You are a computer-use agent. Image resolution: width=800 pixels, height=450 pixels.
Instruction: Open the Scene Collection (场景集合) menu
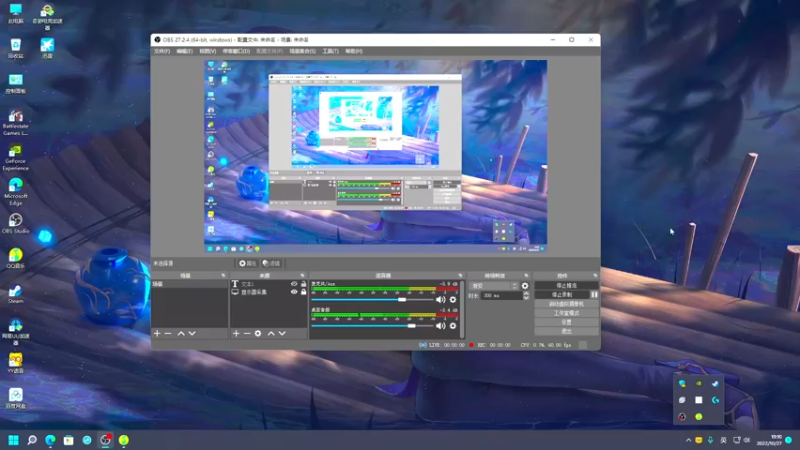[303, 51]
